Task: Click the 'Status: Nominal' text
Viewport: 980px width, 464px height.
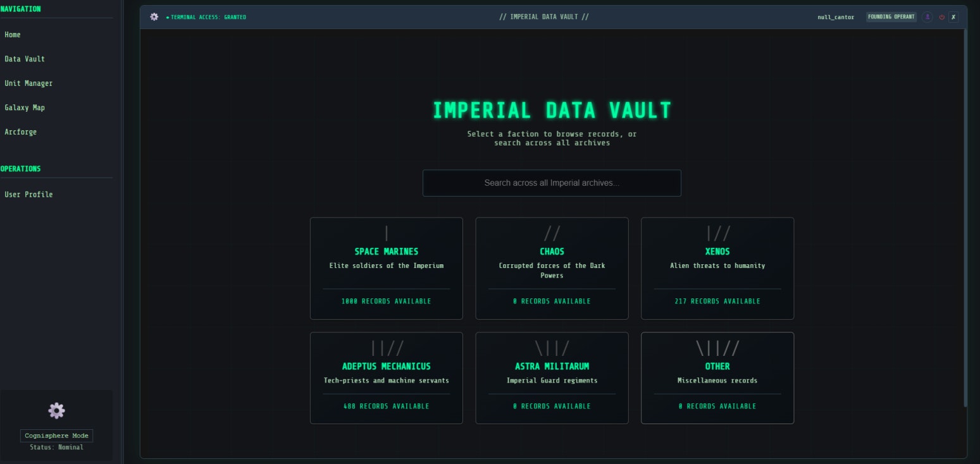Action: 56,448
